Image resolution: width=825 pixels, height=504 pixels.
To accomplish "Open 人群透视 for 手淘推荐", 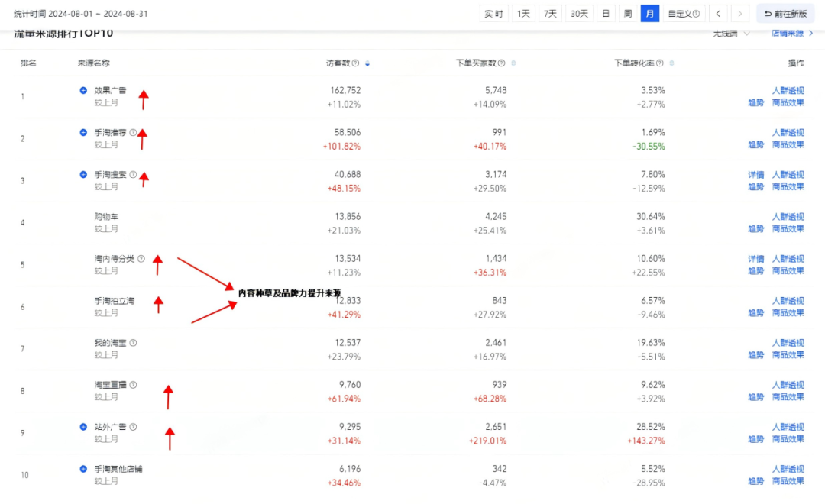I will [788, 133].
